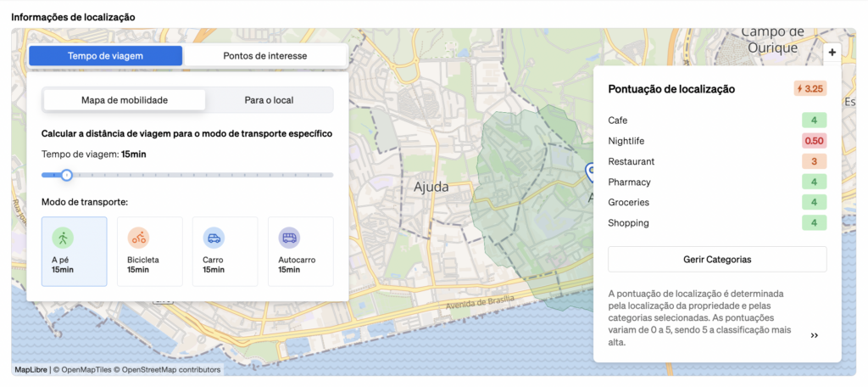Zoom in with the map plus button
Screen dimensions: 868x387
coord(832,53)
